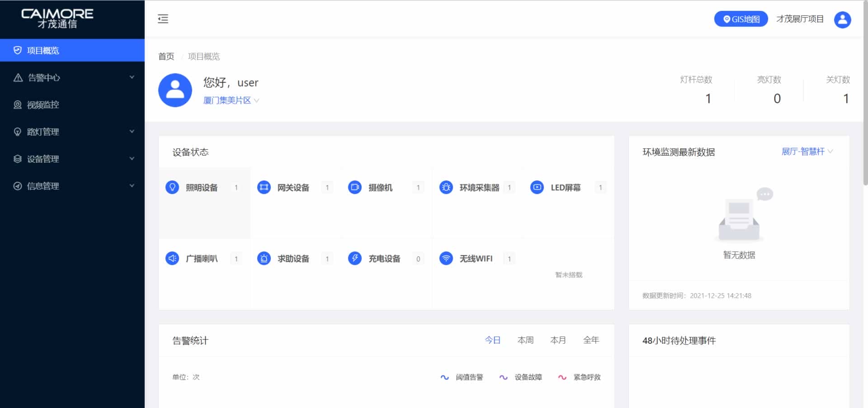868x408 pixels.
Task: Click the 环境采集器 environment collector icon
Action: pyautogui.click(x=446, y=187)
